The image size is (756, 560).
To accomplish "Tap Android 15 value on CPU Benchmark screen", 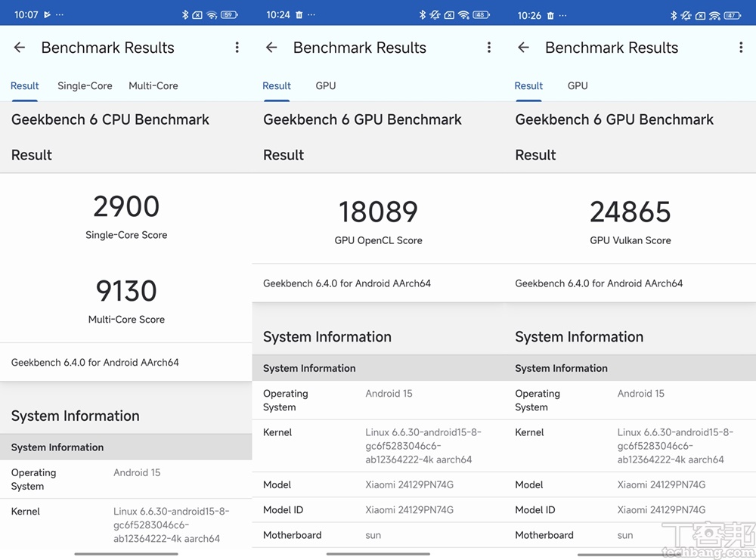I will click(x=137, y=472).
